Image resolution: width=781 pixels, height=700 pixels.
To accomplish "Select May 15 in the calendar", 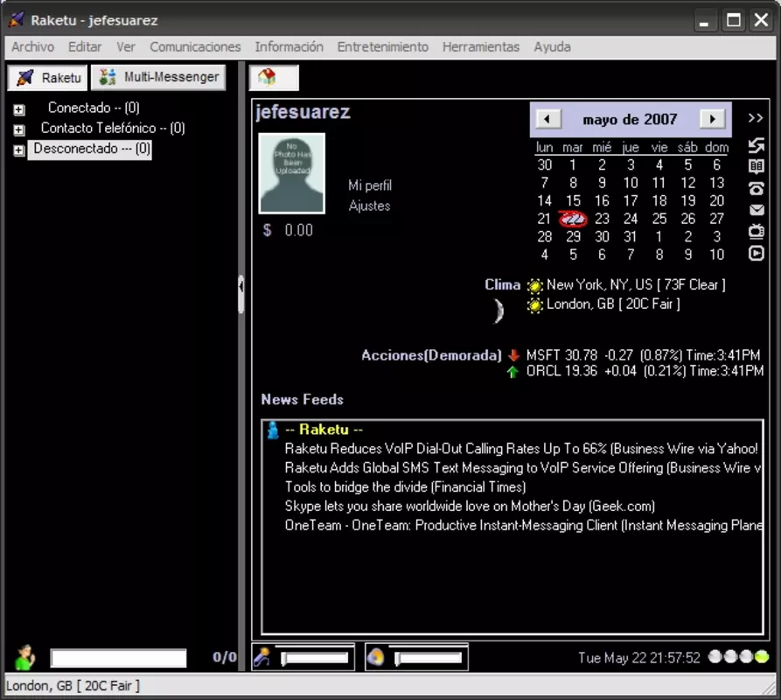I will click(573, 200).
